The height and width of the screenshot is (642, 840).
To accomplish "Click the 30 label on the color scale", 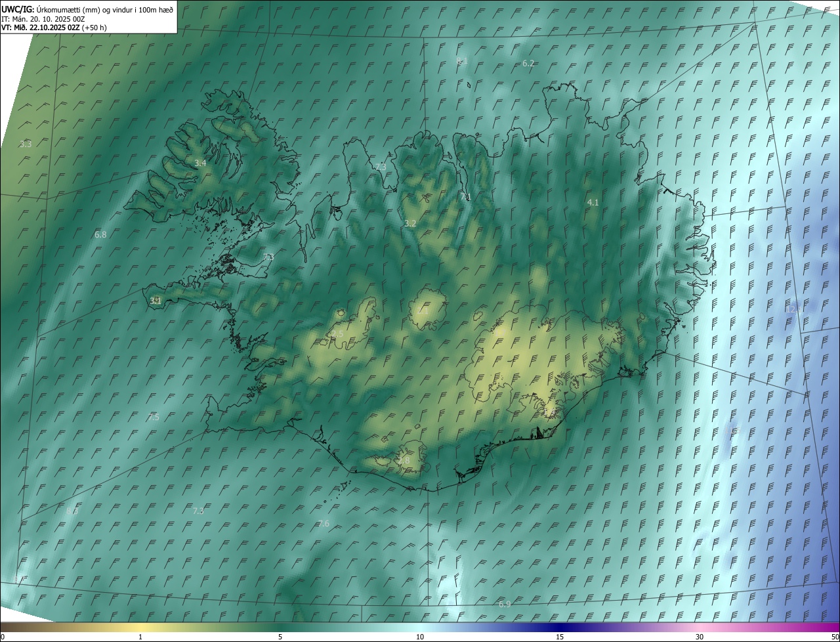I will tap(700, 637).
